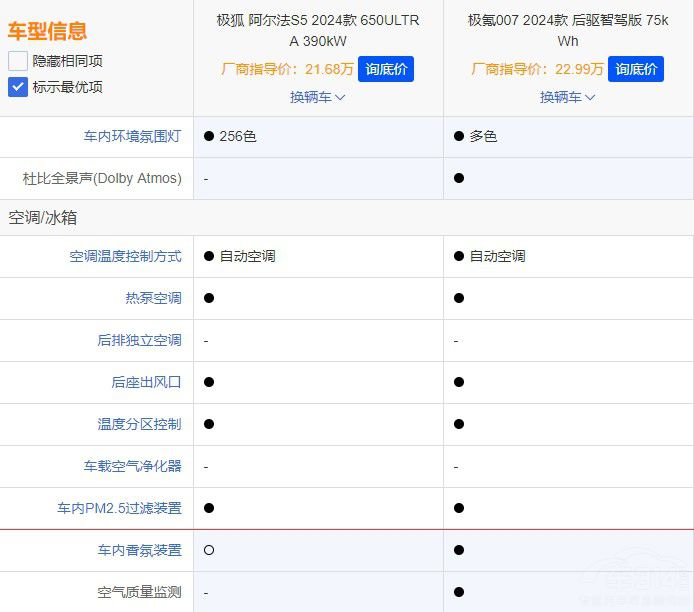Click the 杜比全景声(Dolby Atmos) row label

coord(102,178)
